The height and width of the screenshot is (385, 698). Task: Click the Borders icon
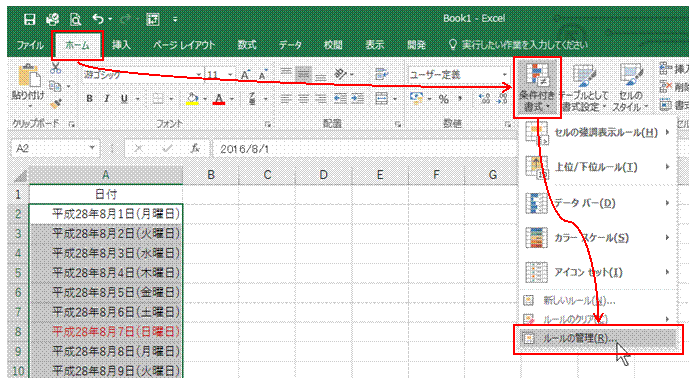(158, 99)
